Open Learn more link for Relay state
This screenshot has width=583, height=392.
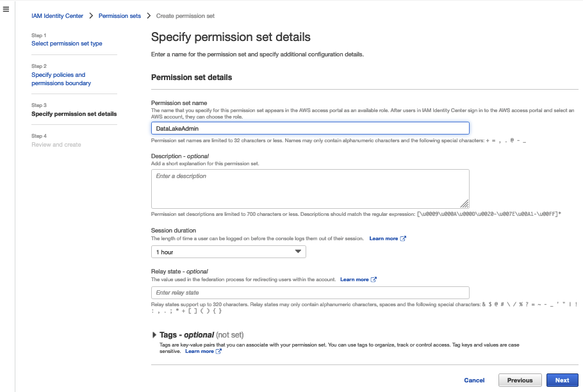click(354, 279)
